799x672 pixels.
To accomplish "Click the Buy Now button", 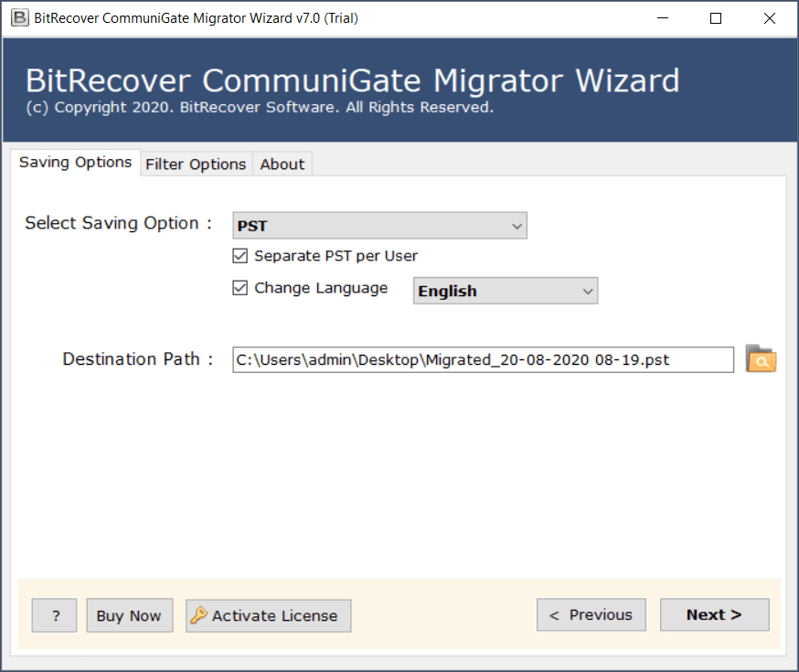I will [130, 615].
